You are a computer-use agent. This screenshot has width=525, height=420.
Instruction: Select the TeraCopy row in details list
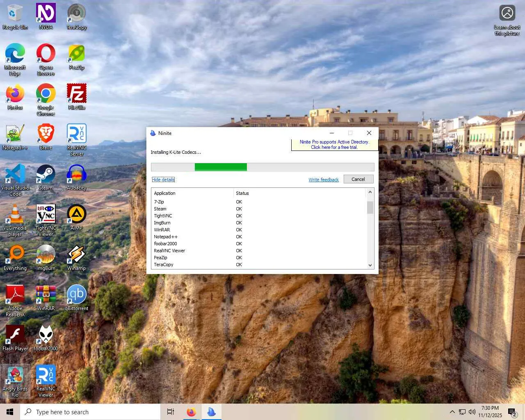pos(258,265)
